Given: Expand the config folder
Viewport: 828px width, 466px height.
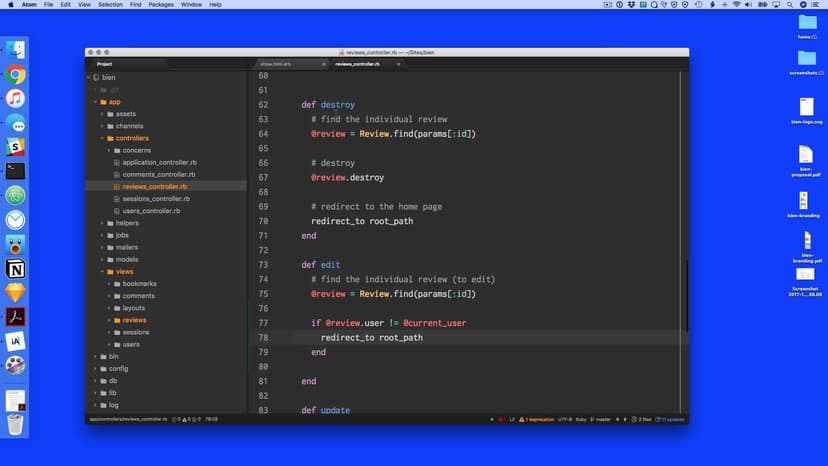Looking at the screenshot, I should (x=118, y=368).
